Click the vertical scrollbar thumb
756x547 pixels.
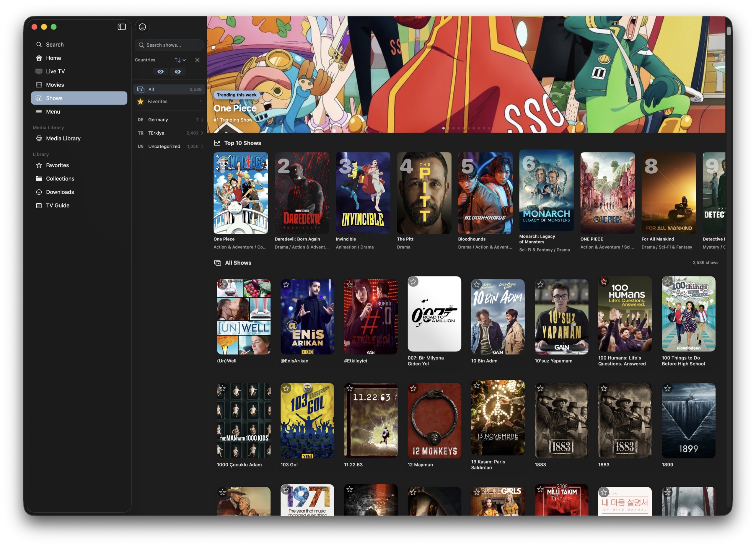click(x=729, y=31)
